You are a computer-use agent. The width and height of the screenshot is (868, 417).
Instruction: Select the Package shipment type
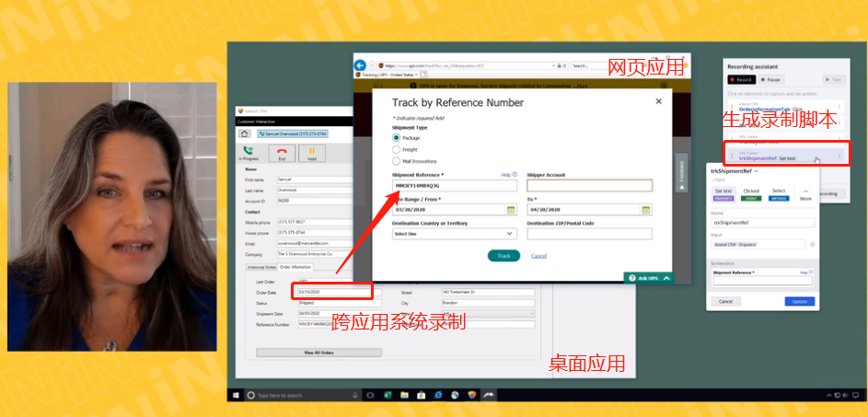(396, 138)
